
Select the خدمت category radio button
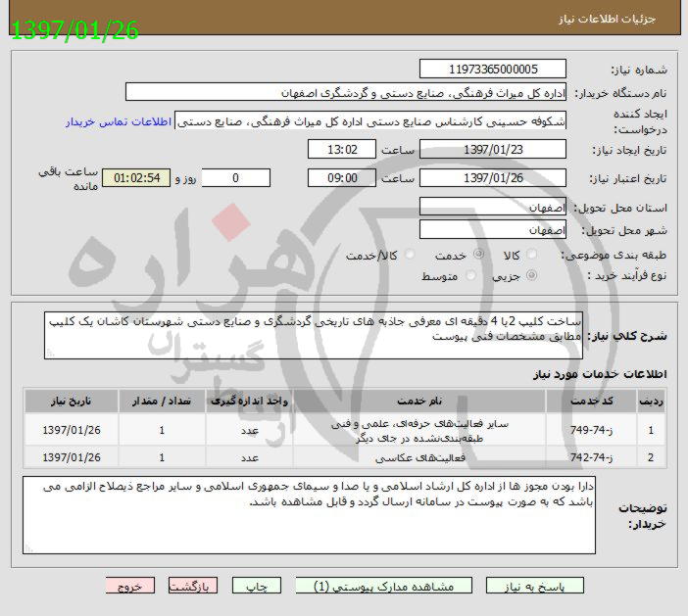click(478, 255)
